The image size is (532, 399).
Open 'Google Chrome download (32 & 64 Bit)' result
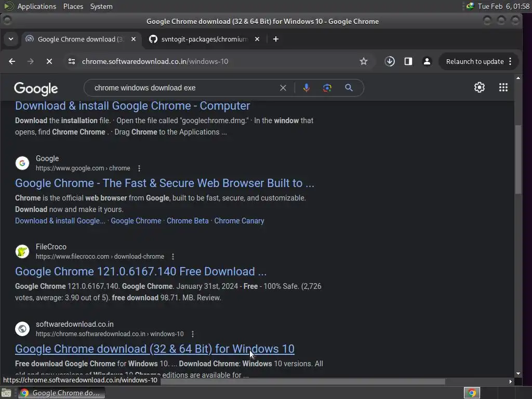(155, 349)
